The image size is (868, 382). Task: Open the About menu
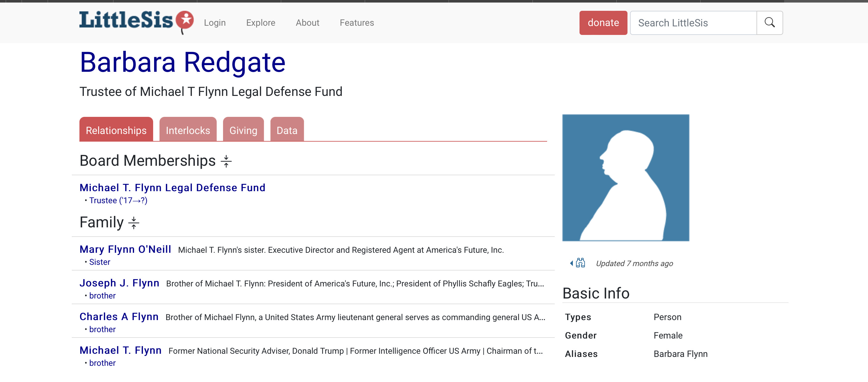tap(307, 23)
